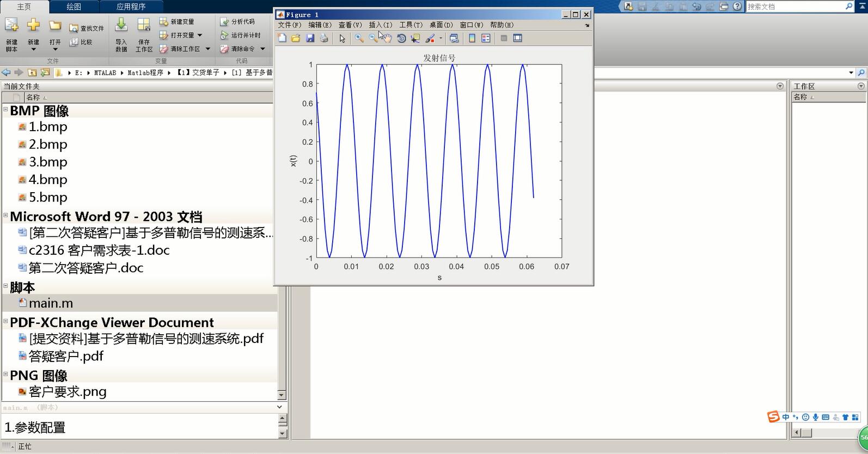The width and height of the screenshot is (868, 454).
Task: Click 运行并计时 button
Action: 240,35
